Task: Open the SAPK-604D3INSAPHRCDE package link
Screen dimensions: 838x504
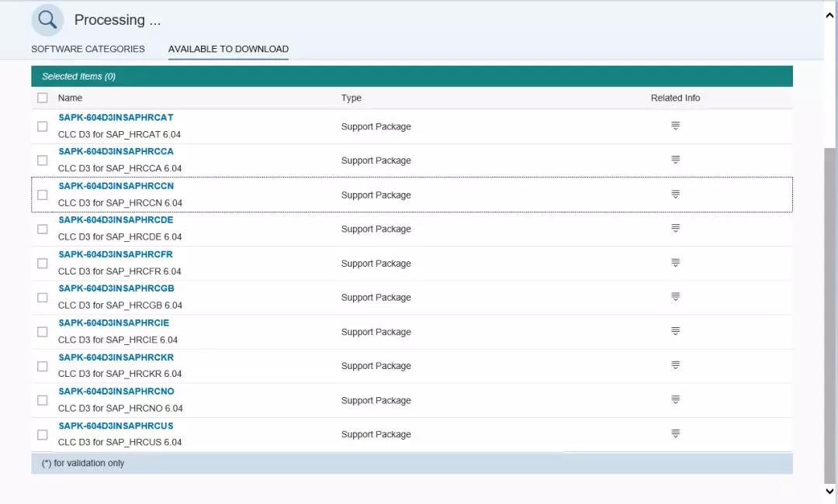Action: coord(116,219)
